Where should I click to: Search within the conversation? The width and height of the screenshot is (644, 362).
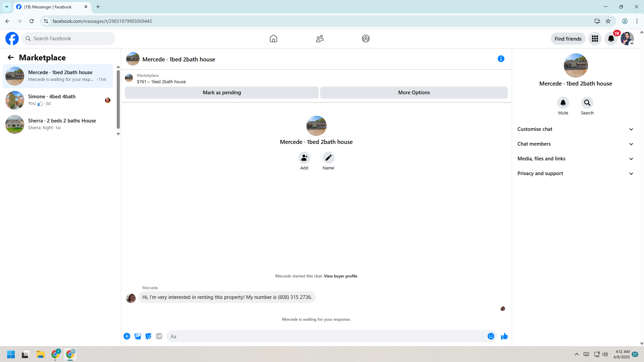587,103
